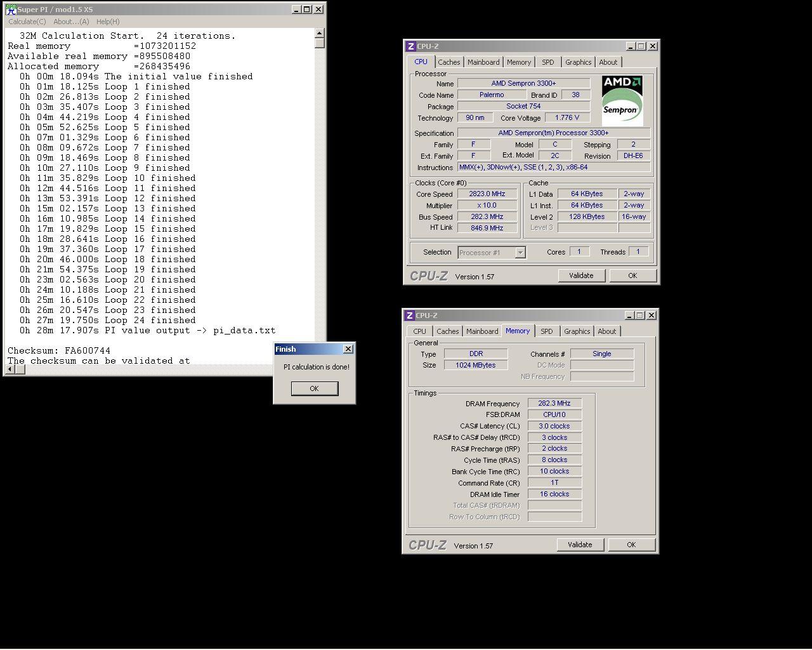Select CPU tab in lower CPU-Z Memory window
Image resolution: width=812 pixels, height=650 pixels.
click(x=420, y=331)
